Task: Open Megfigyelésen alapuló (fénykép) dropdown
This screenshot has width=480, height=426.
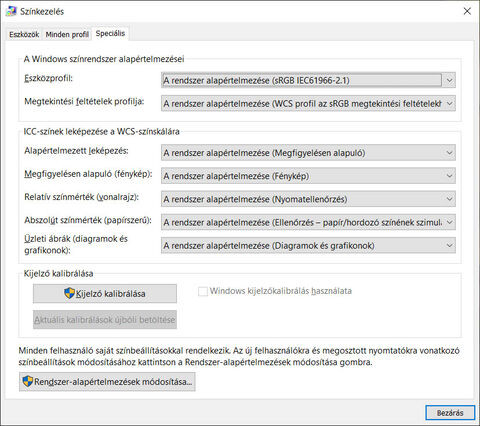Action: click(x=308, y=176)
